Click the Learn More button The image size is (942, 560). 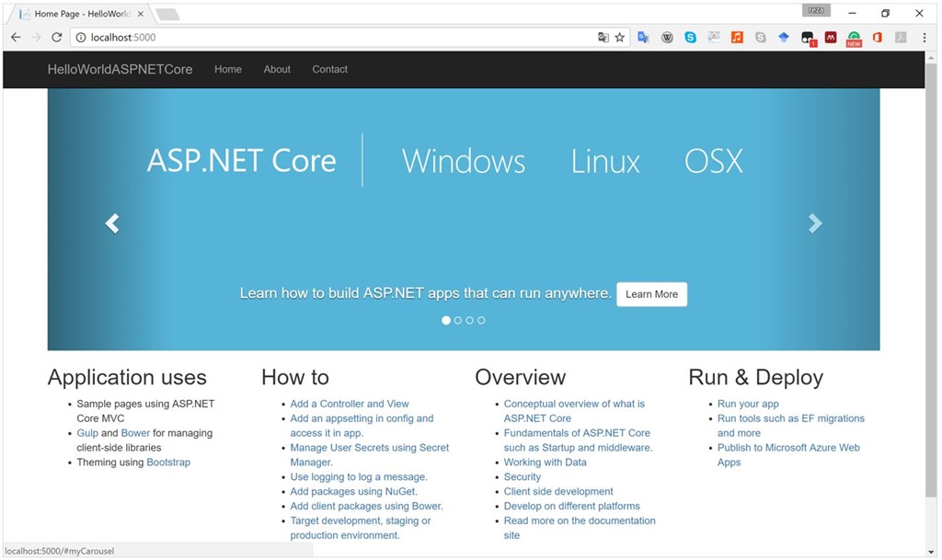(651, 293)
